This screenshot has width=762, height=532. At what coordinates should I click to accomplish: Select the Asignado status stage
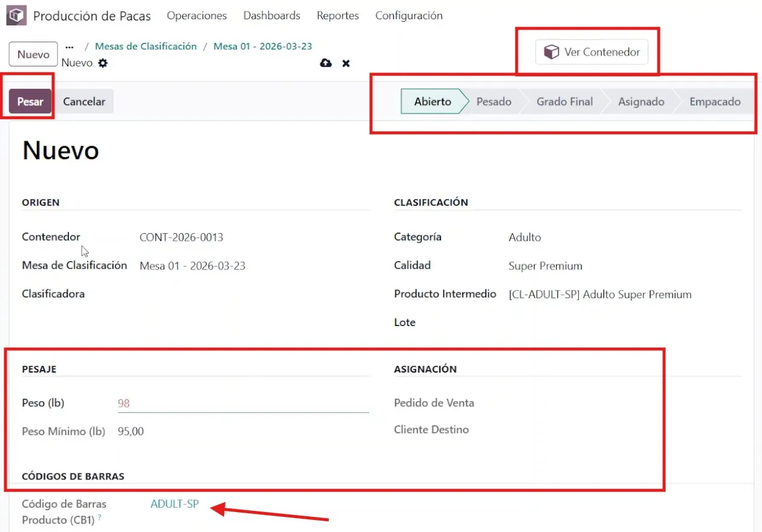click(x=641, y=101)
